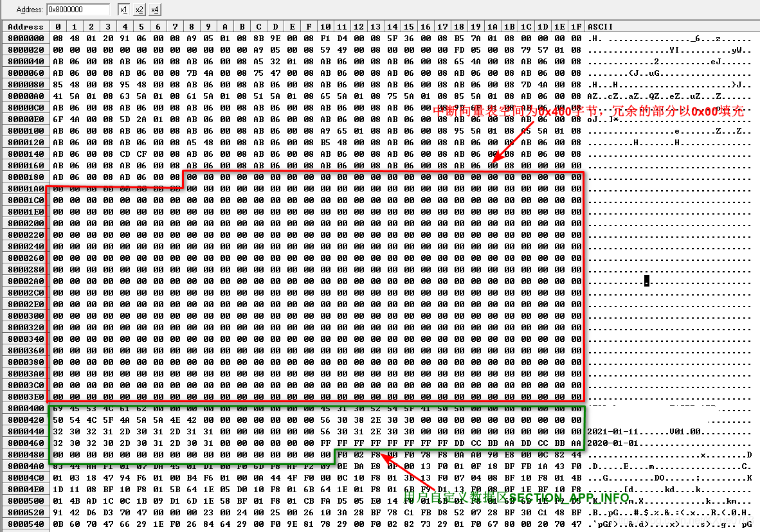The width and height of the screenshot is (760, 532).
Task: Select address row 8000140
Action: [x=26, y=154]
